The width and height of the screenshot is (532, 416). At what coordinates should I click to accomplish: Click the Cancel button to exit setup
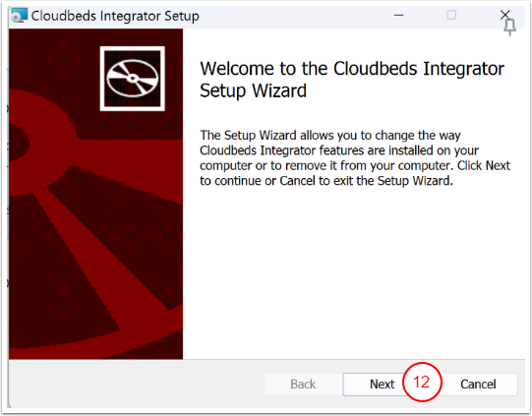click(478, 385)
